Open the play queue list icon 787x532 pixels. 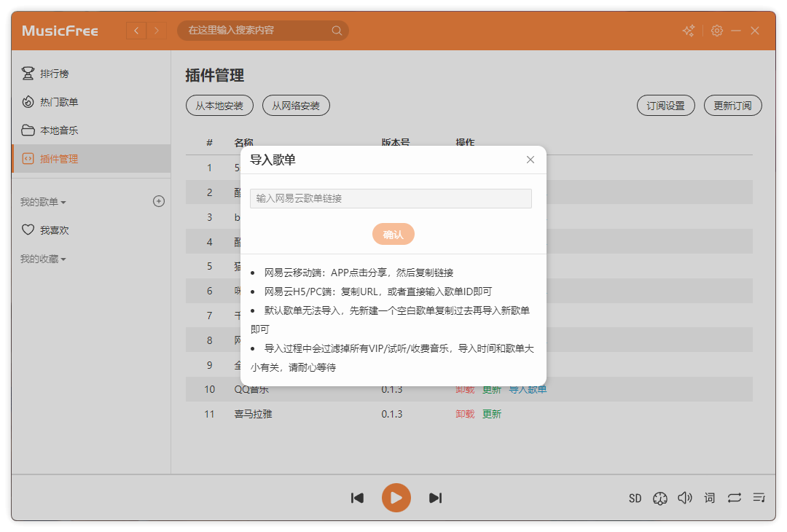(x=759, y=498)
